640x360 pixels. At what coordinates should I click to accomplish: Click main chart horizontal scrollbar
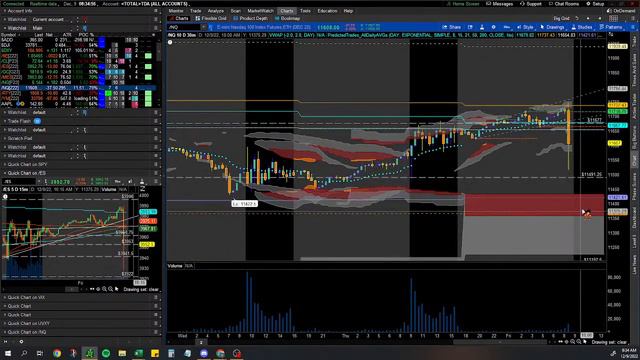pyautogui.click(x=500, y=342)
